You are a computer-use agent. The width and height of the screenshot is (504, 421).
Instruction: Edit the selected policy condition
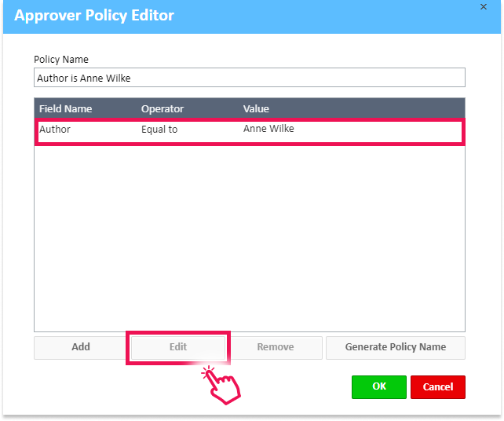178,347
